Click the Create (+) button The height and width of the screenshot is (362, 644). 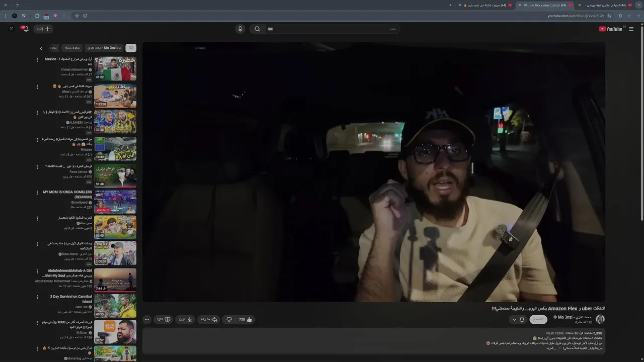coord(43,29)
